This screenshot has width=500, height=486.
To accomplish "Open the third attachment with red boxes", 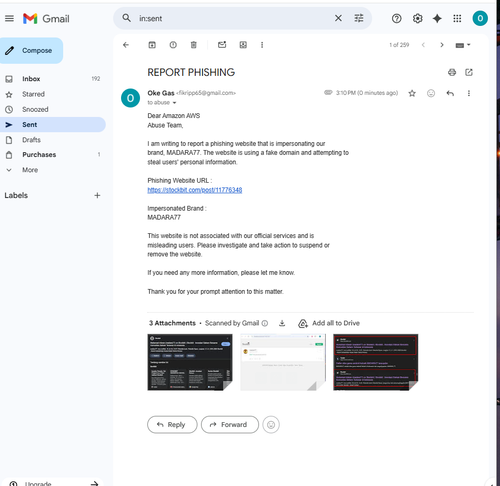I will pos(376,362).
